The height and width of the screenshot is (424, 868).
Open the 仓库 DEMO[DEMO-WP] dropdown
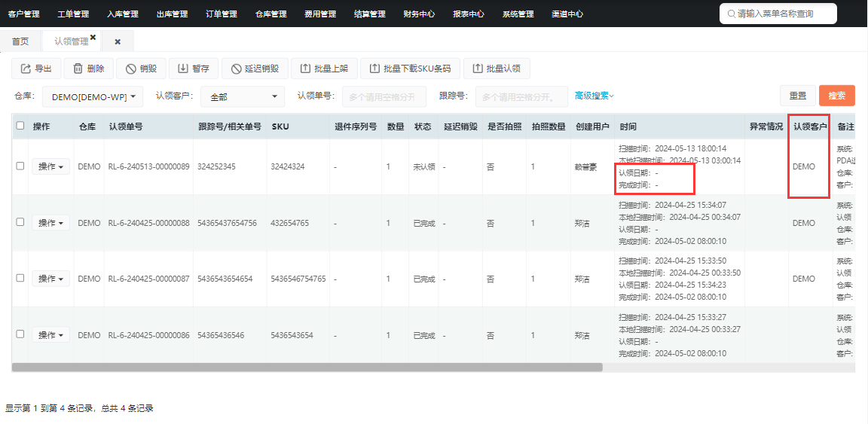tap(93, 97)
